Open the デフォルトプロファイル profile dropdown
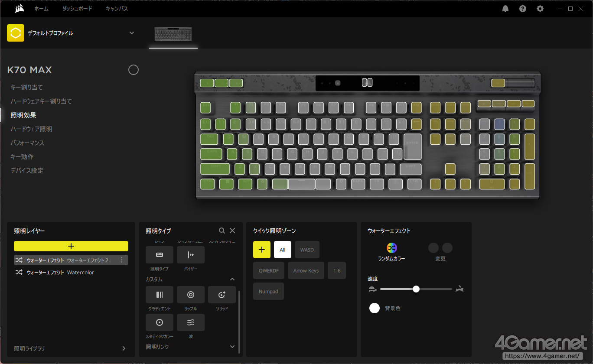 132,33
